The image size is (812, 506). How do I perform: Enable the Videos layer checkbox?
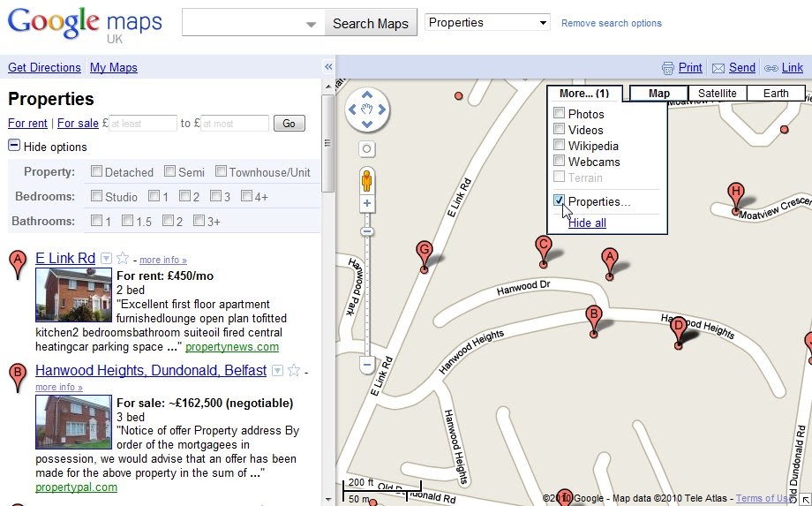pyautogui.click(x=559, y=128)
